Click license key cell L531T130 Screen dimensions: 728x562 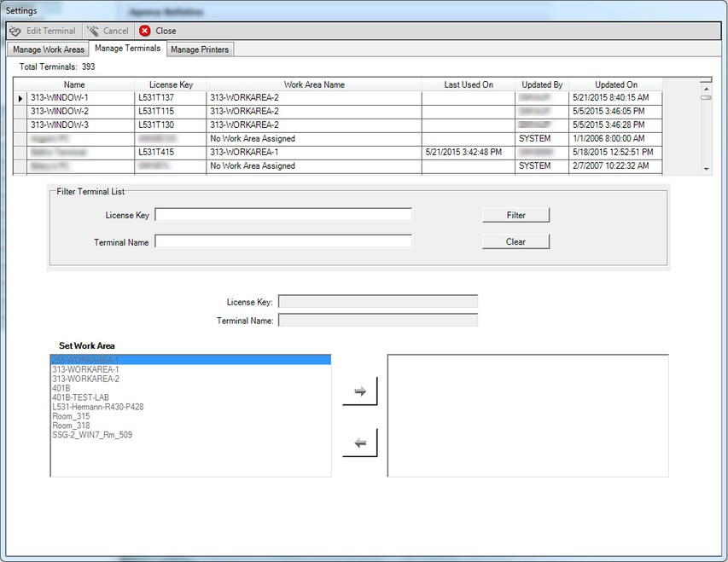coord(171,125)
